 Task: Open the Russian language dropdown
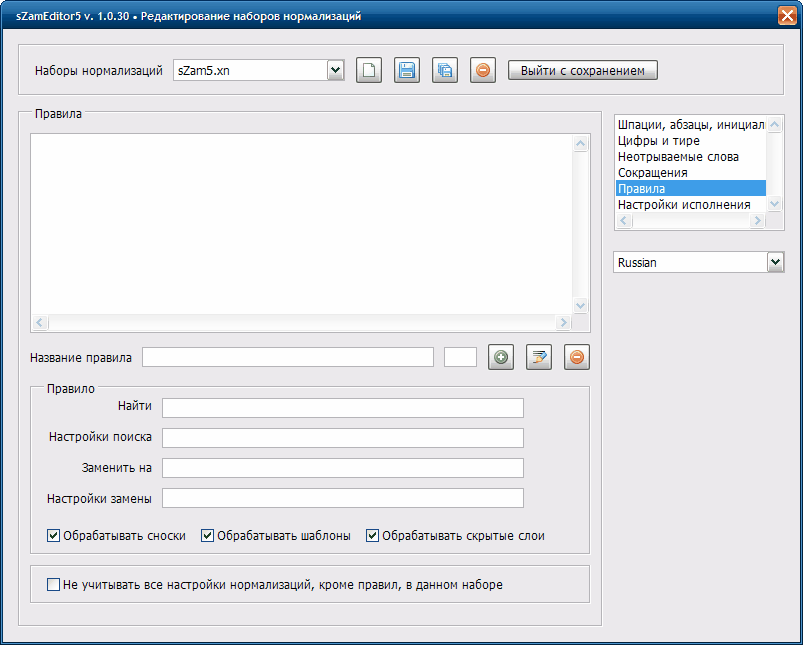coord(775,262)
